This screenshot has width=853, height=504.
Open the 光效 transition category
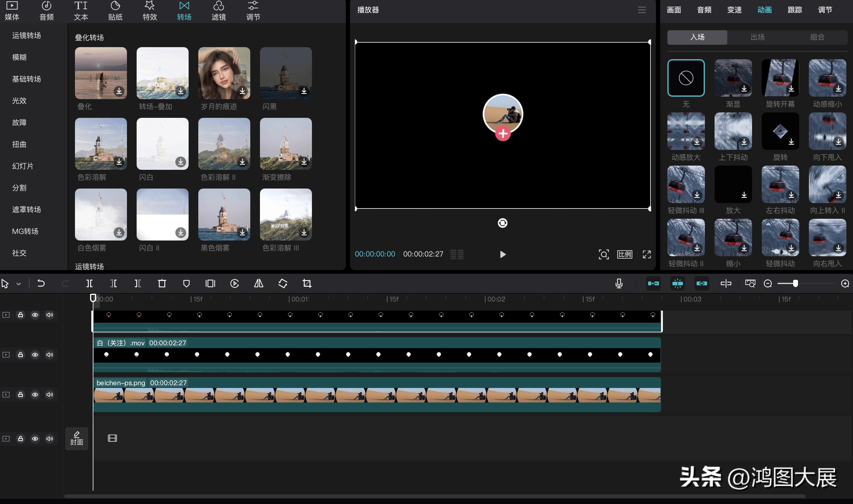pos(19,101)
